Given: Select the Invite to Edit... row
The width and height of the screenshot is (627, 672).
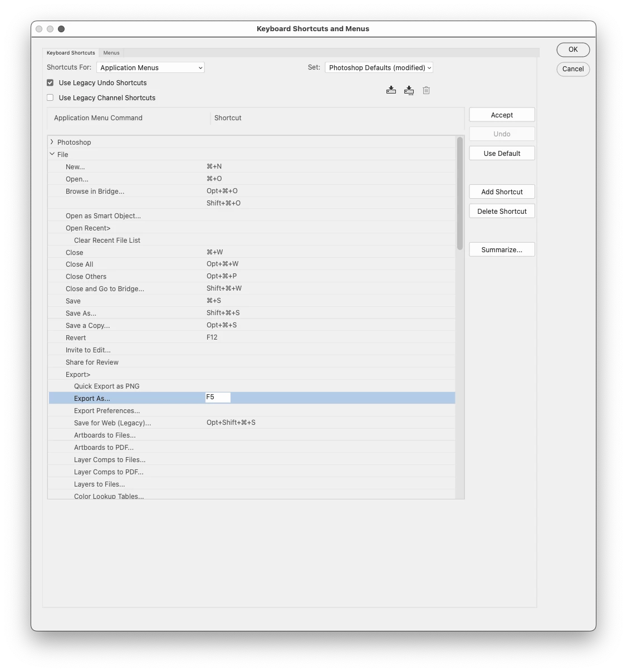Looking at the screenshot, I should (x=252, y=350).
